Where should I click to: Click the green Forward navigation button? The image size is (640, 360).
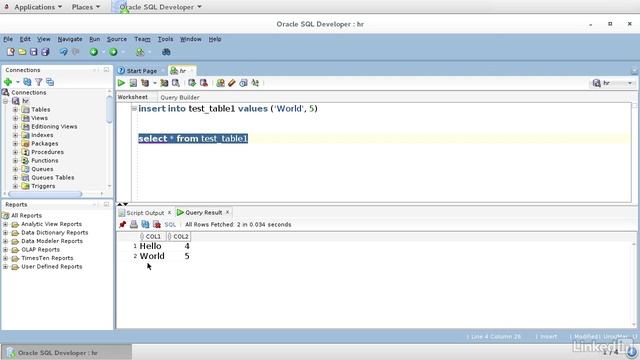tap(113, 52)
